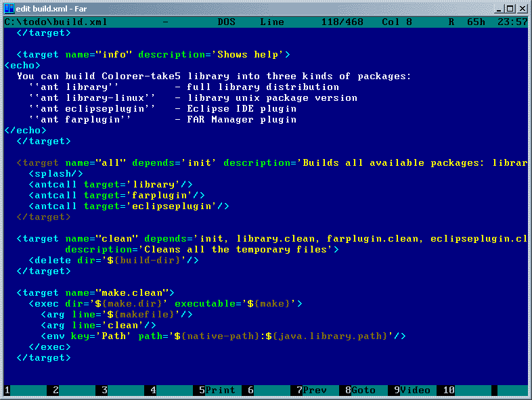Click the name="clean" attribute text

point(102,238)
